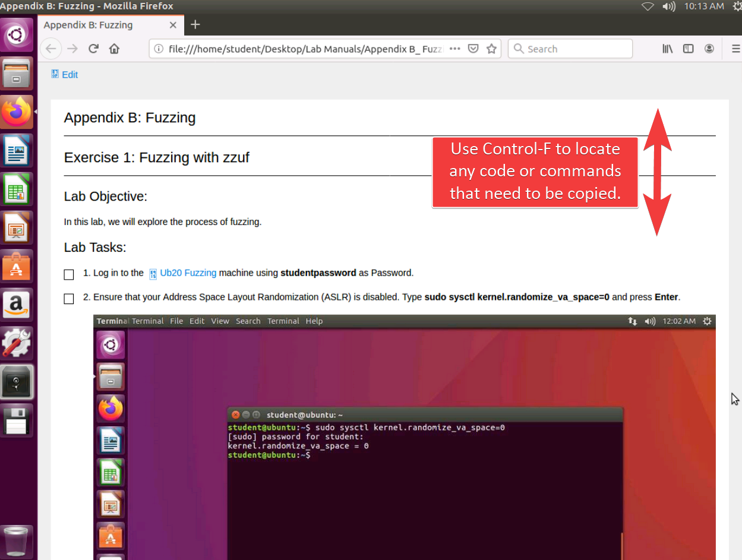742x560 pixels.
Task: Check the task 2 ASLR checkbox
Action: tap(69, 298)
